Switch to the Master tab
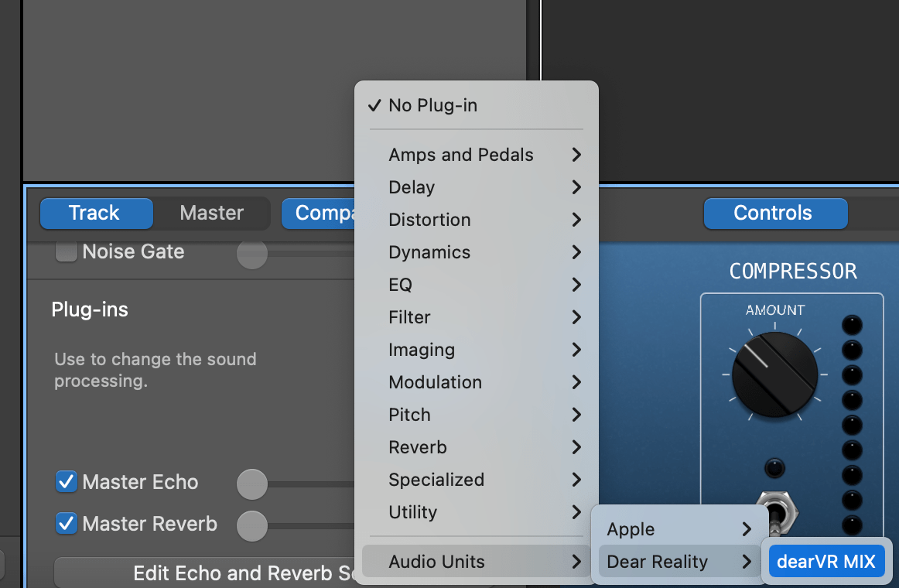The width and height of the screenshot is (899, 588). click(210, 214)
